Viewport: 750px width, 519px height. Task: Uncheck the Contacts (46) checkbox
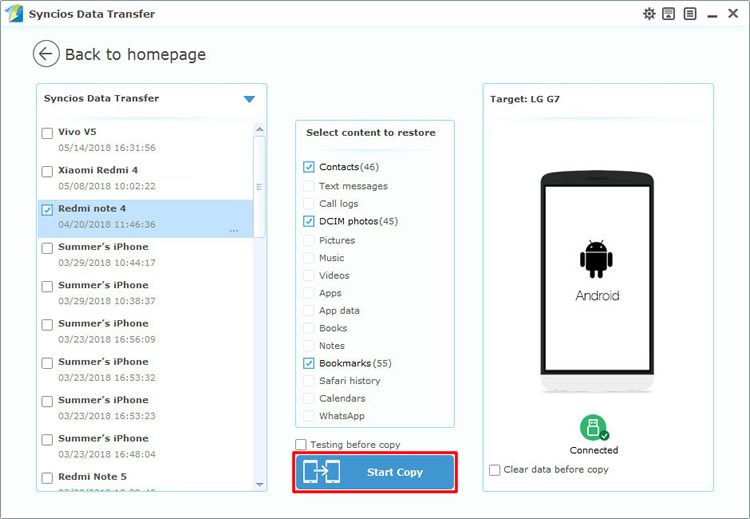coord(309,167)
